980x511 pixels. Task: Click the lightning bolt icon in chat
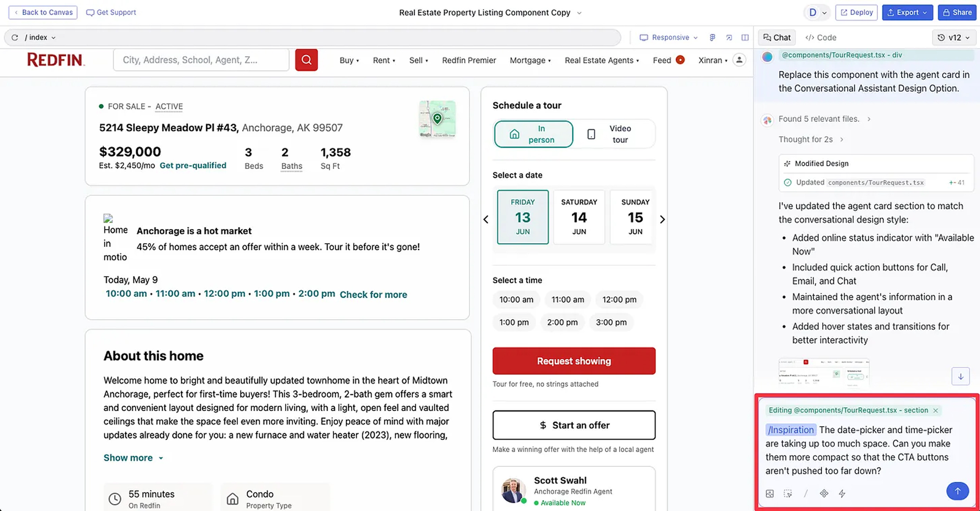coord(842,493)
